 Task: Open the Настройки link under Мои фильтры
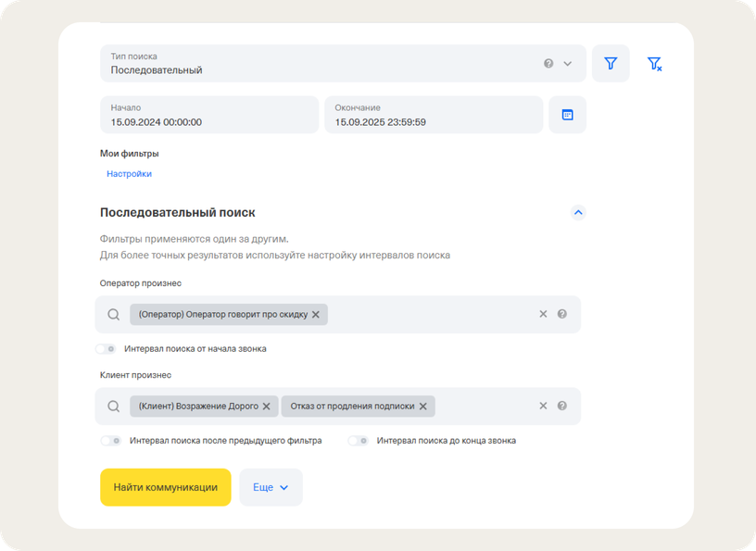[x=129, y=174]
